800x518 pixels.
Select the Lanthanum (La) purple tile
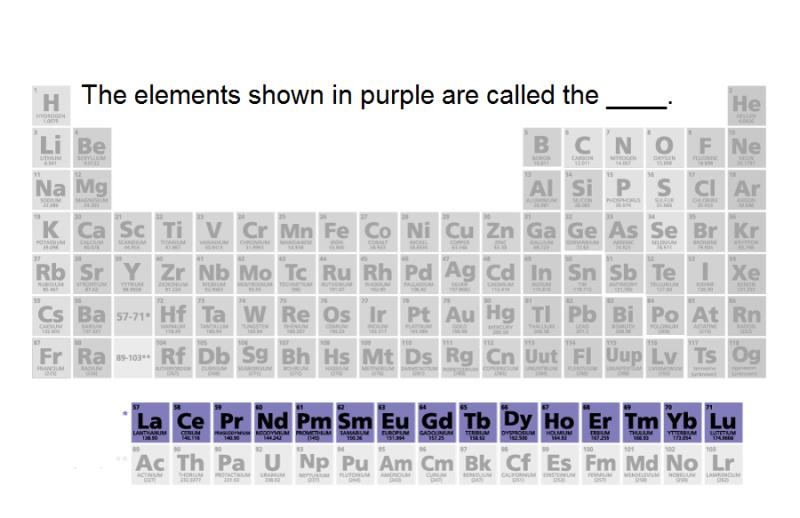pos(151,422)
